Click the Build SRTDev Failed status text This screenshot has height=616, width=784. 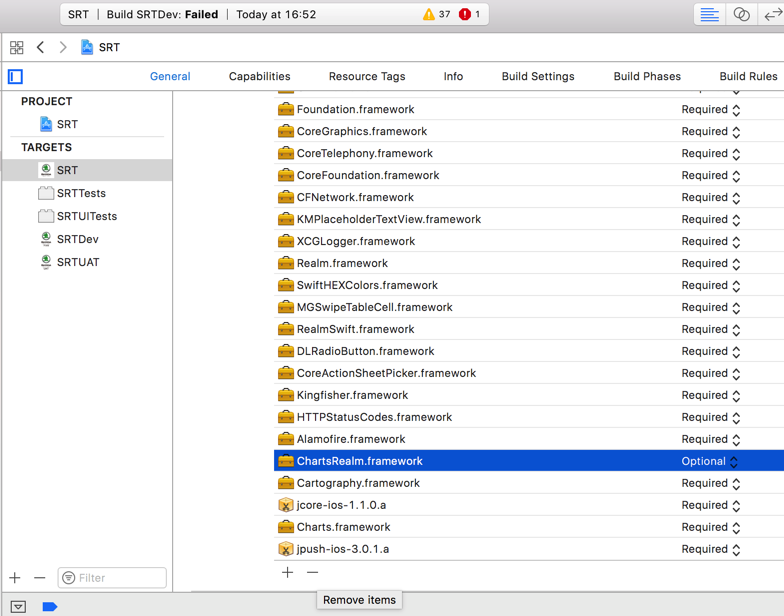point(162,14)
